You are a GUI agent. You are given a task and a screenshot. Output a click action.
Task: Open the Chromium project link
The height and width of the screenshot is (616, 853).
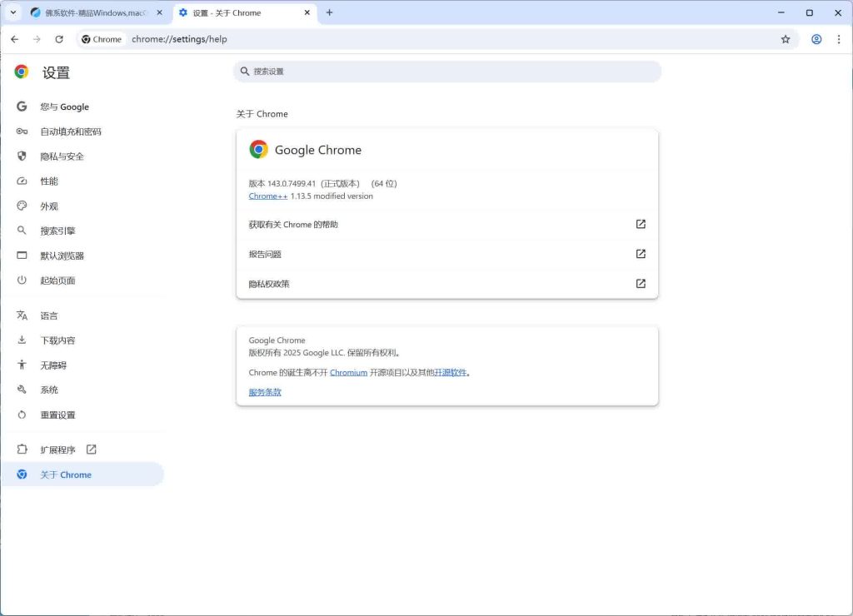click(x=348, y=372)
